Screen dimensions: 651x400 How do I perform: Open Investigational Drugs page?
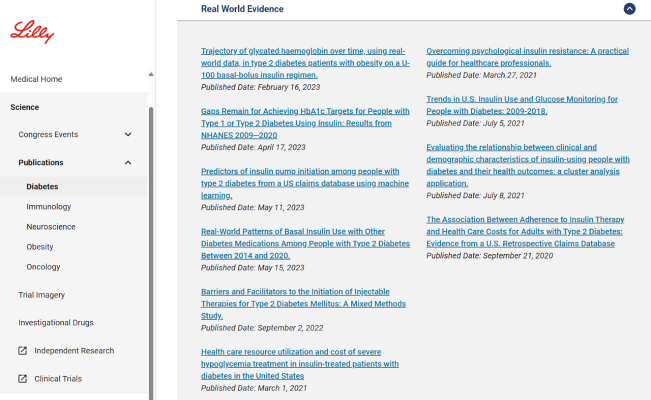click(x=55, y=323)
